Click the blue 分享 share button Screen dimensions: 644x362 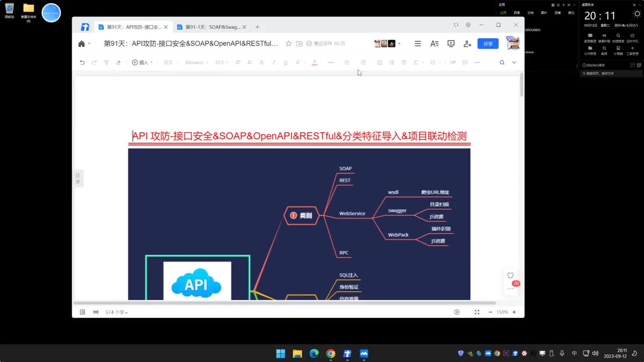(488, 44)
